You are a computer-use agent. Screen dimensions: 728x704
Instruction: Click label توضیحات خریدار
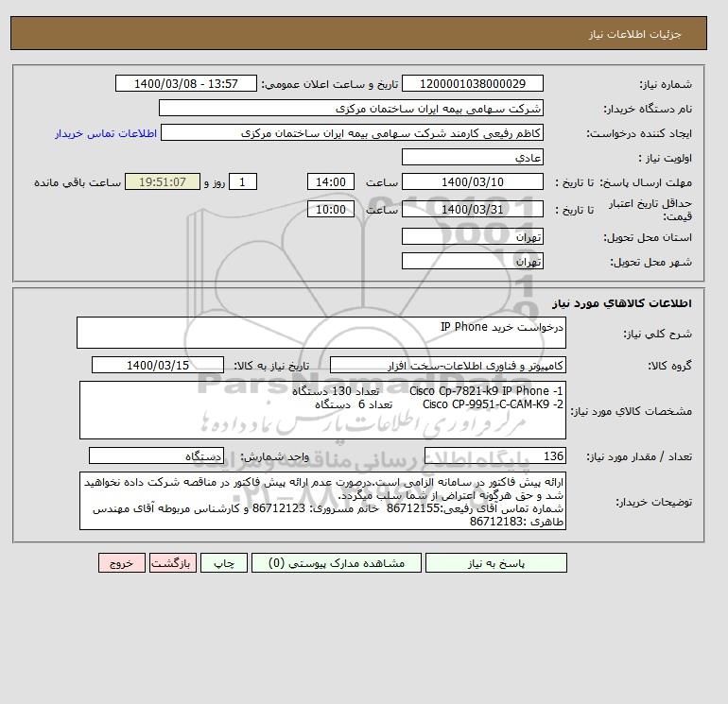pyautogui.click(x=653, y=502)
